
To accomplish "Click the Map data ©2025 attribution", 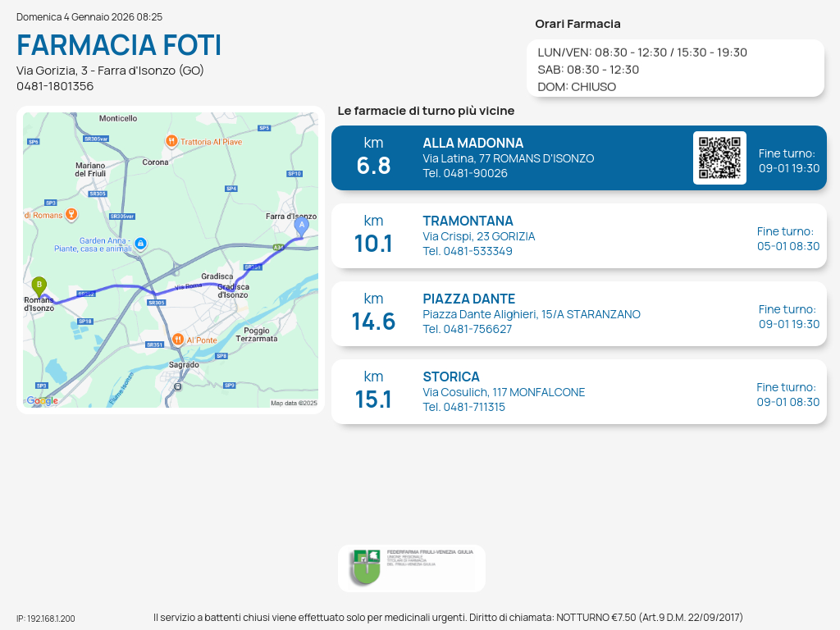I will (294, 403).
